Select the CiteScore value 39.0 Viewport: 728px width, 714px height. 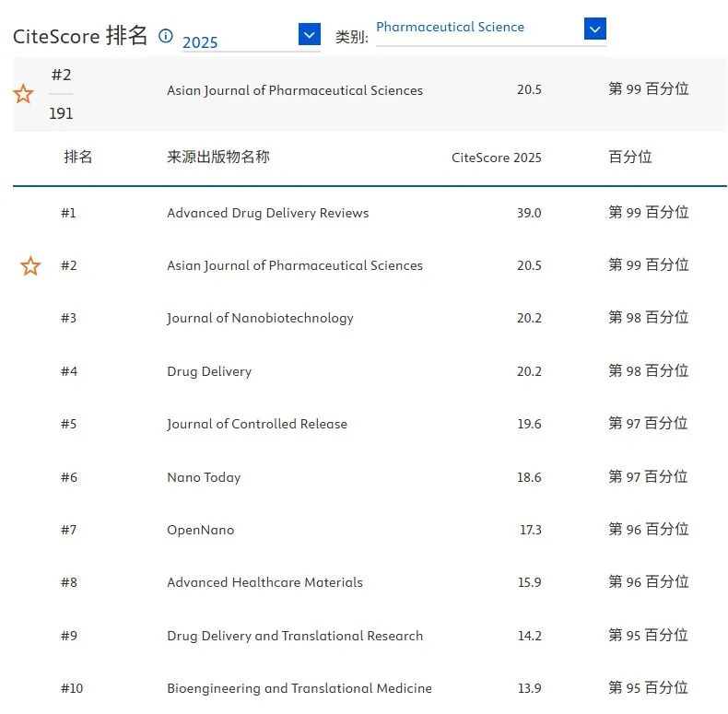529,213
